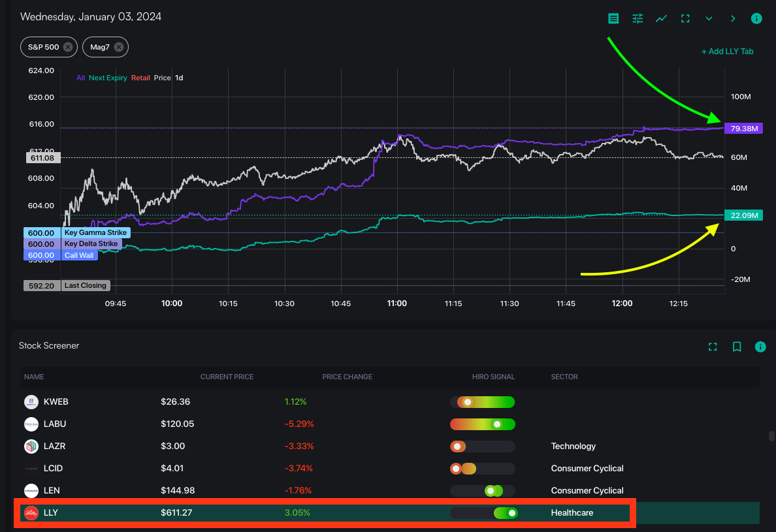Expand the Stock Screener to fullscreen
The image size is (776, 532).
coord(713,347)
